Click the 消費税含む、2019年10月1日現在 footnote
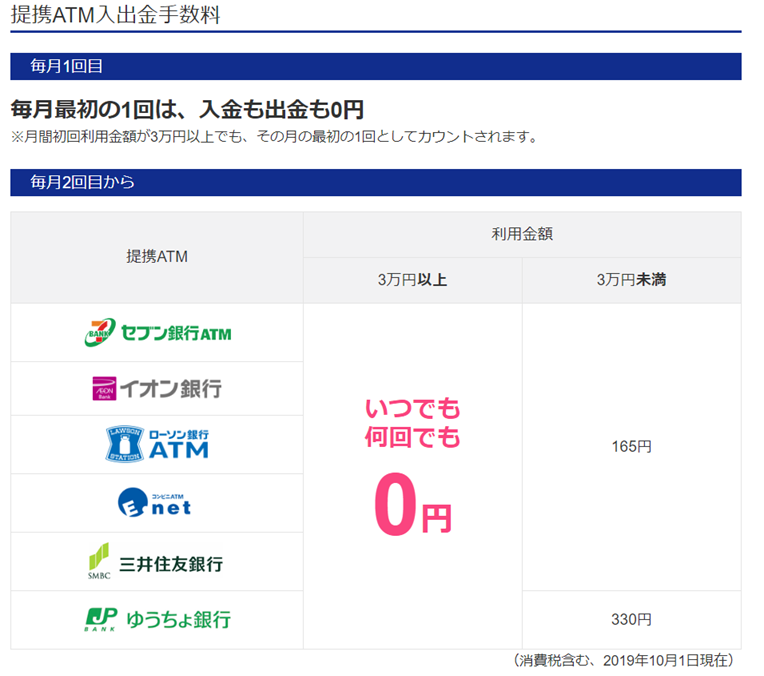The image size is (764, 676). tap(623, 661)
